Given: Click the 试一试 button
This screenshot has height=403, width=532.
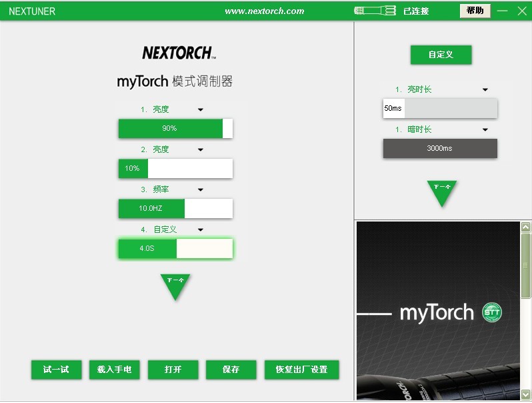Looking at the screenshot, I should click(x=56, y=370).
